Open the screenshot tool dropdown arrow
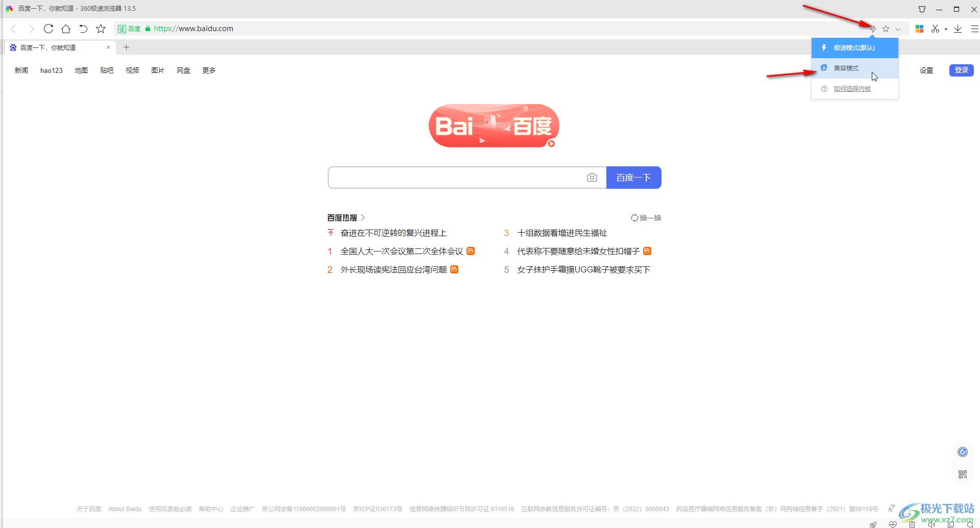 [x=946, y=30]
